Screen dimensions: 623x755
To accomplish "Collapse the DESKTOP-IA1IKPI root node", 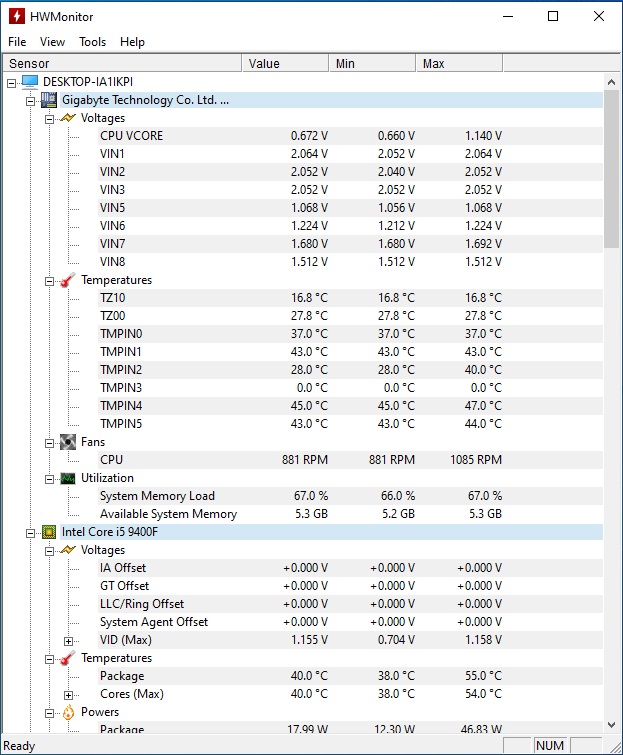I will point(12,84).
